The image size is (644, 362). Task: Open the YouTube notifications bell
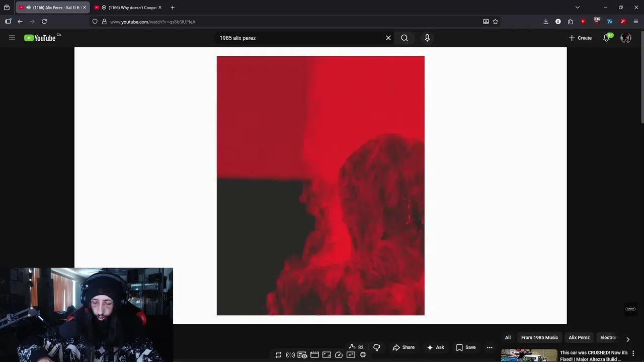point(607,38)
